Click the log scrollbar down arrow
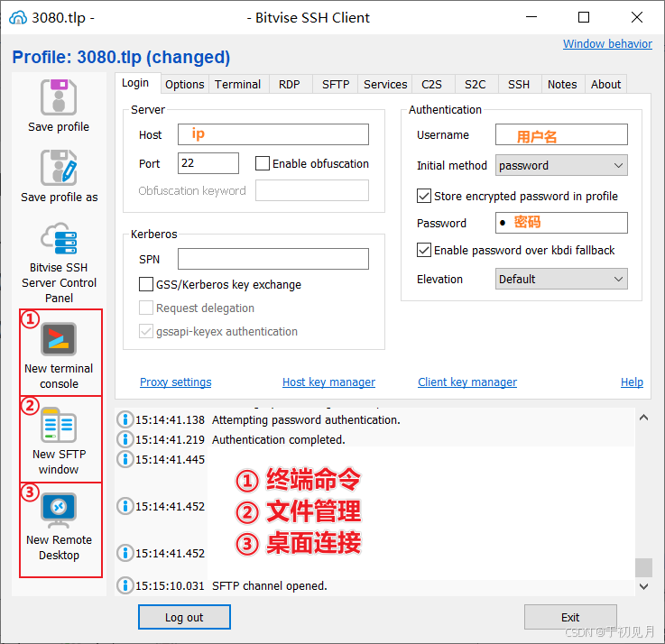The width and height of the screenshot is (665, 644). [x=643, y=586]
